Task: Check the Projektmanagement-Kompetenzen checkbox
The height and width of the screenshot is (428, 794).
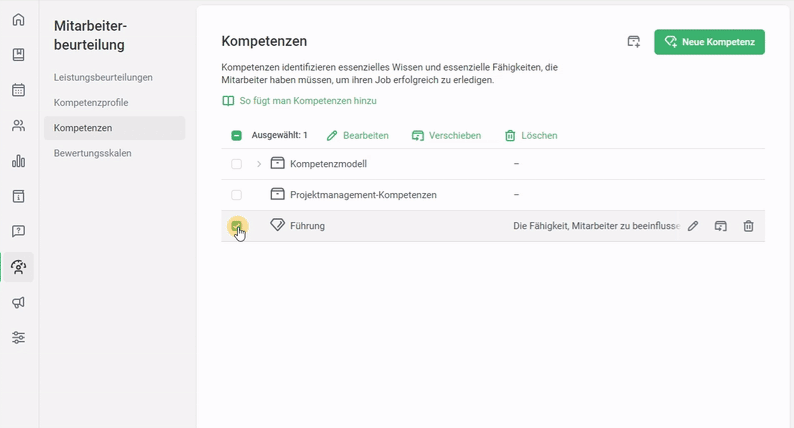Action: [236, 195]
